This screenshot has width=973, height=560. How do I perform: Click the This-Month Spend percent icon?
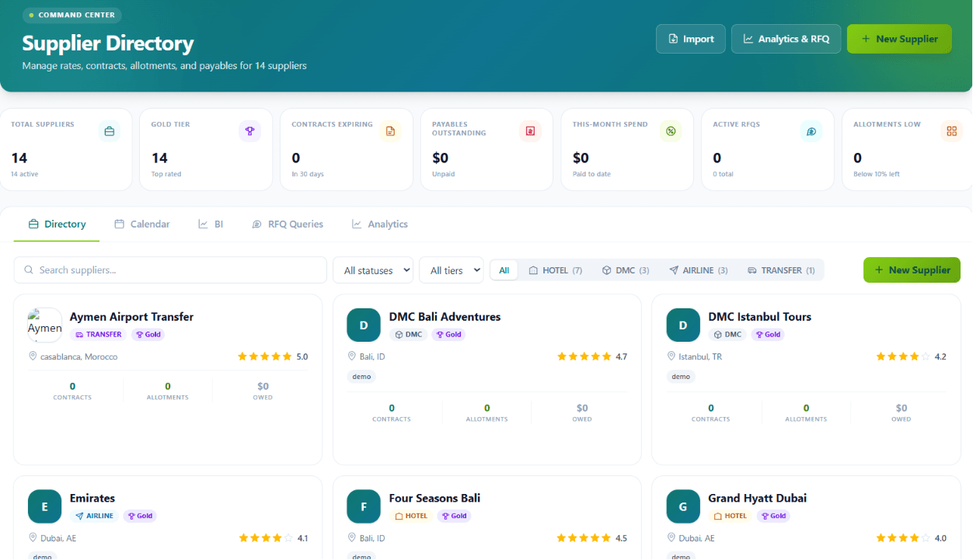click(x=671, y=131)
